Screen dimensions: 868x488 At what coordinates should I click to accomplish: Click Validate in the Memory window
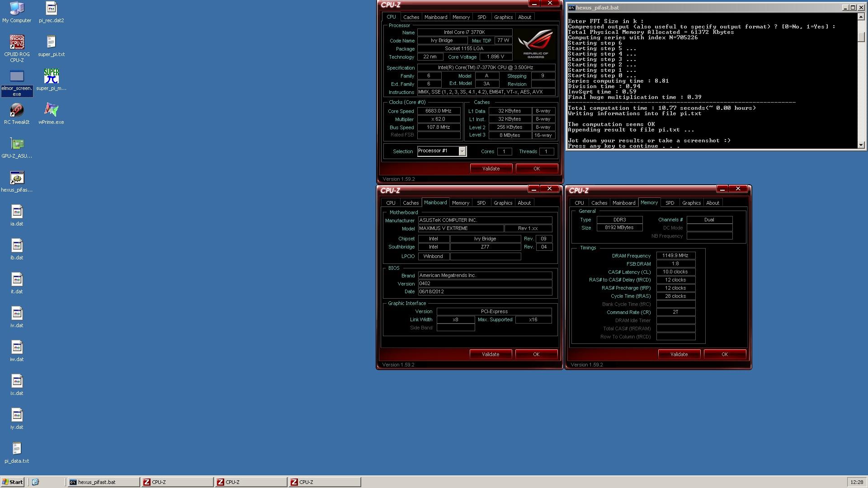click(679, 354)
